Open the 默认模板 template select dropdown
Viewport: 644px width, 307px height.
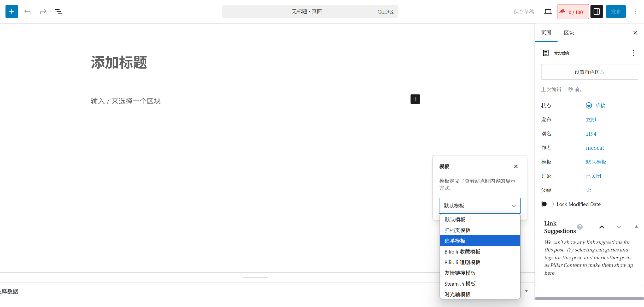(x=479, y=206)
